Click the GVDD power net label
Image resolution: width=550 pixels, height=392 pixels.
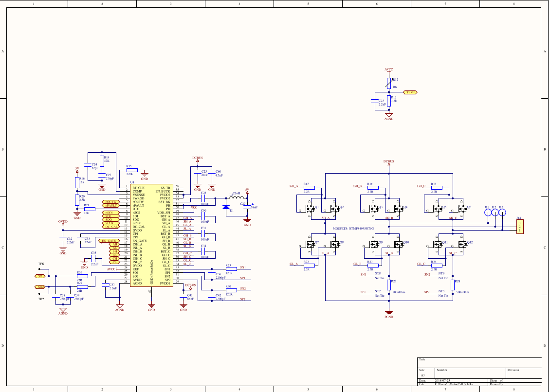63,222
